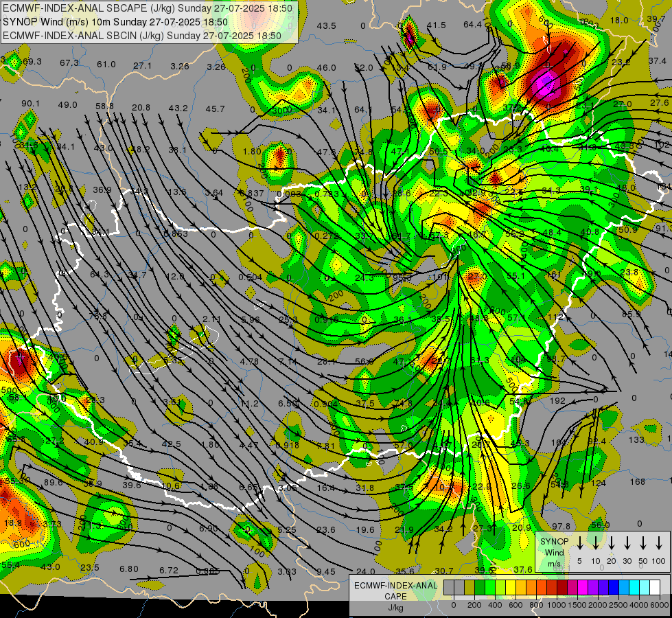Click the map value '0.915'
The image size is (672, 618).
327,319
